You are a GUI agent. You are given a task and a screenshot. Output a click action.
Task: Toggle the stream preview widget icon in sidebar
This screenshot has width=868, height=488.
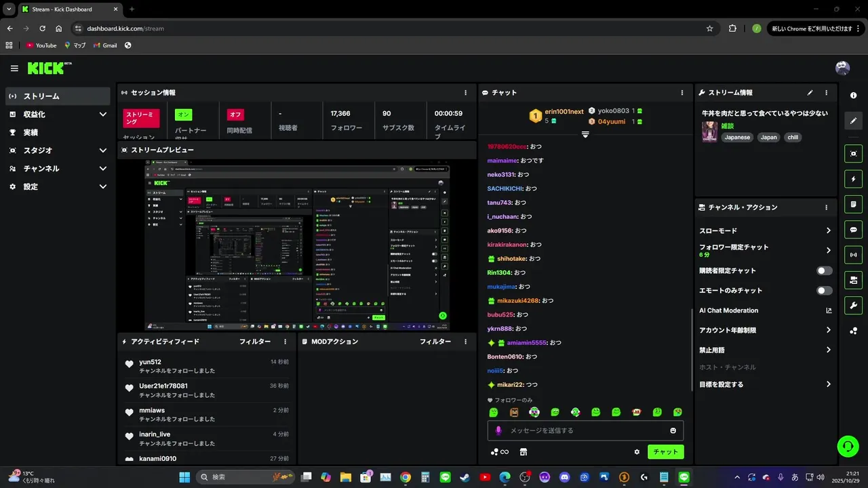tap(854, 154)
